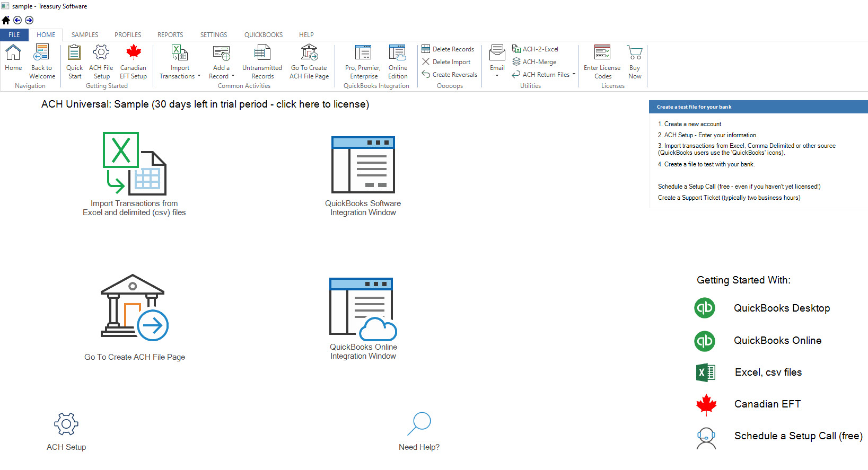Open the HELP tab
The width and height of the screenshot is (868, 470).
click(x=306, y=35)
